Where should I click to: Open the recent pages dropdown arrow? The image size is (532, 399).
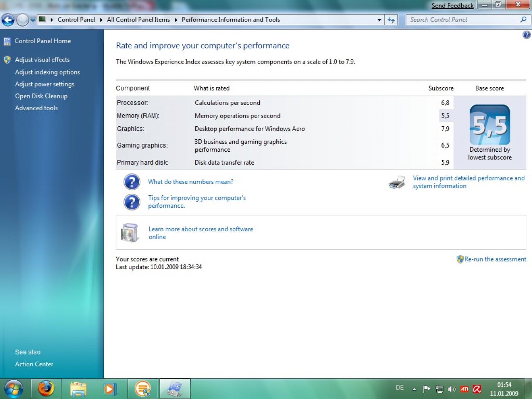coord(33,20)
